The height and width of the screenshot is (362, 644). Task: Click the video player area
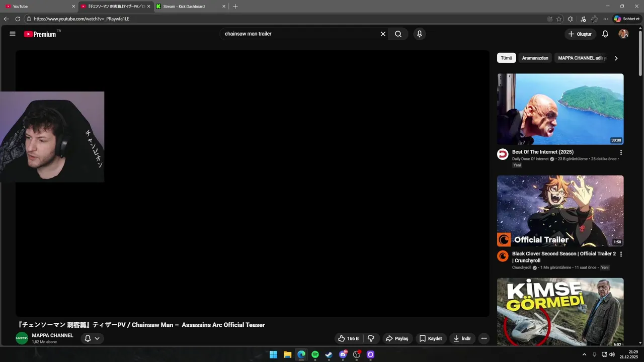[x=252, y=184]
